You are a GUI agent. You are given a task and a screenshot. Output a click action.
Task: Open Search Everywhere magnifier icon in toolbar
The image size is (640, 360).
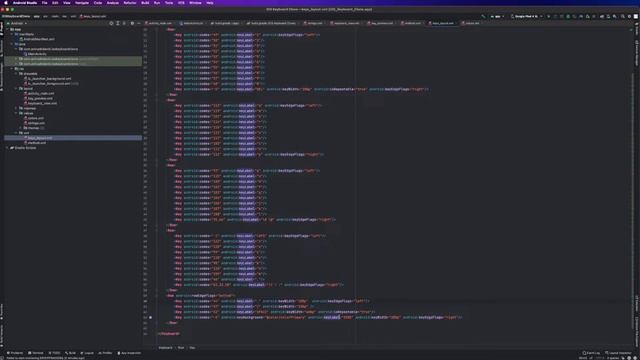622,16
